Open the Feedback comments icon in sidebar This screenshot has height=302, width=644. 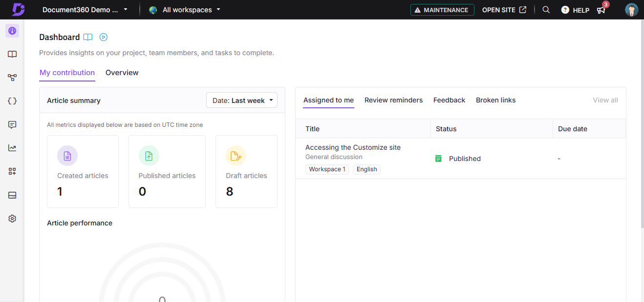click(x=12, y=124)
